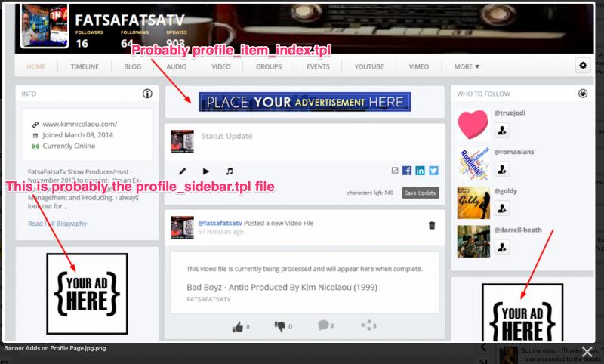The width and height of the screenshot is (604, 364).
Task: Like the Bad Boyz video post
Action: [x=239, y=325]
